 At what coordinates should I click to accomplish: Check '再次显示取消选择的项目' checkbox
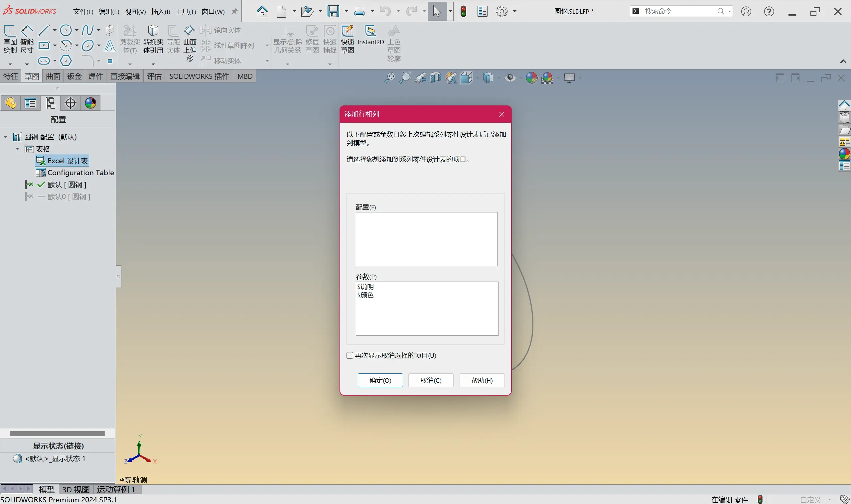tap(350, 355)
